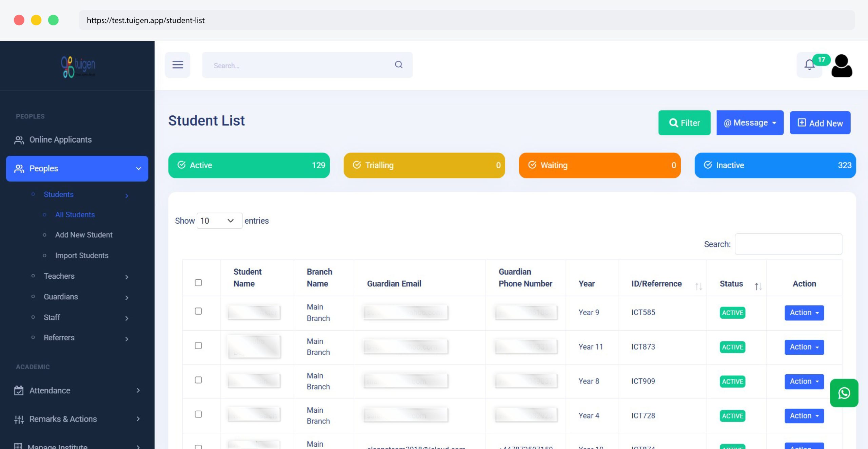Viewport: 868px width, 449px height.
Task: Tick the select-all header checkbox
Action: click(198, 283)
